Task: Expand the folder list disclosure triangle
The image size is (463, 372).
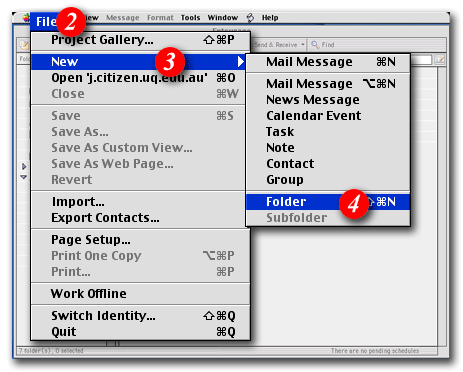Action: (x=24, y=166)
